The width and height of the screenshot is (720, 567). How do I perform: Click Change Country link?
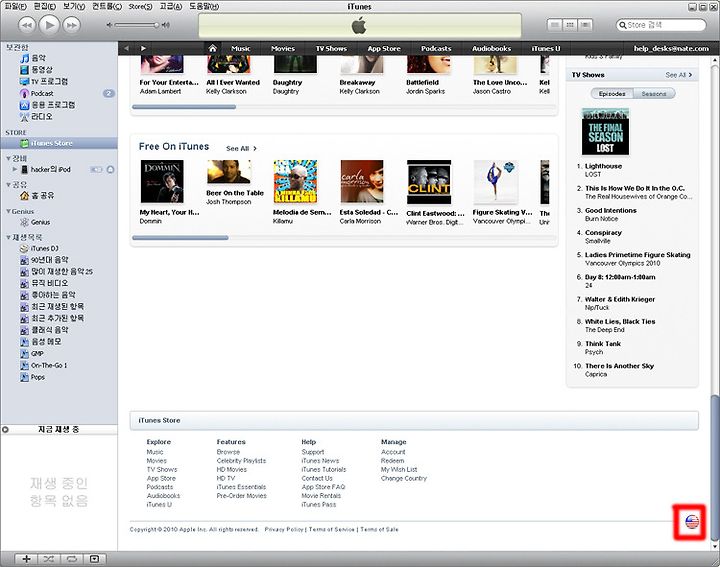404,478
